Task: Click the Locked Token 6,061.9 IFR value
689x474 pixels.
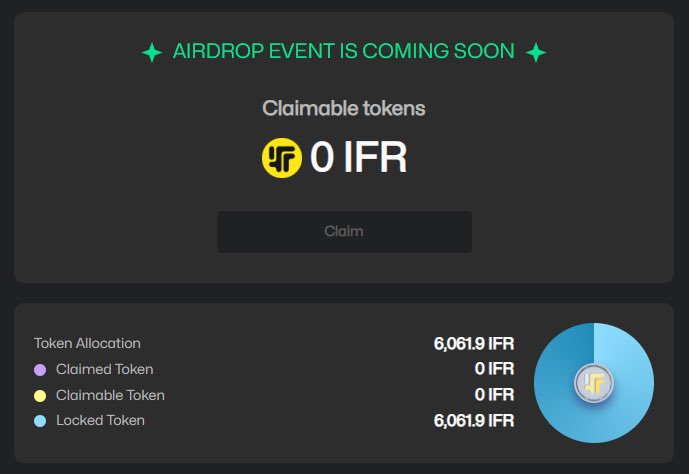Action: (474, 420)
